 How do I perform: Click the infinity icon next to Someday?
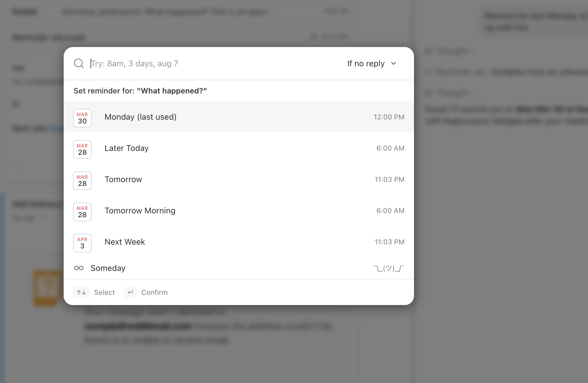click(x=79, y=268)
